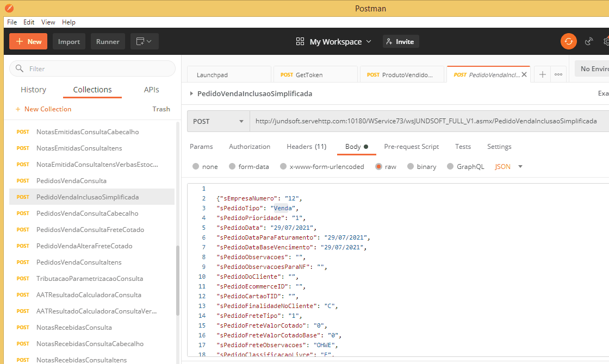Click the workspace grid icon
This screenshot has width=609, height=364.
[300, 42]
